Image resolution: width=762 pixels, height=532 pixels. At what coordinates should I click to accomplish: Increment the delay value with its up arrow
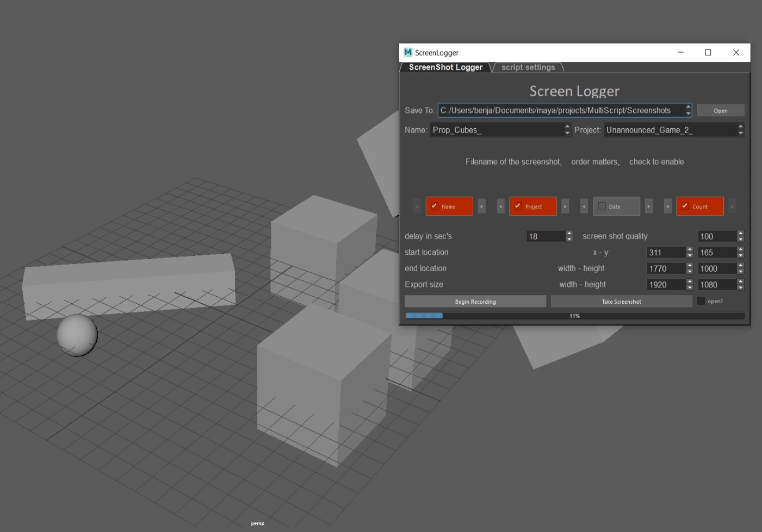click(x=569, y=233)
